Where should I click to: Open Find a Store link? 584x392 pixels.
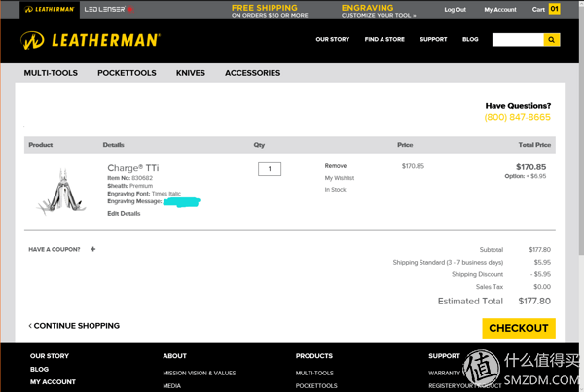point(384,39)
